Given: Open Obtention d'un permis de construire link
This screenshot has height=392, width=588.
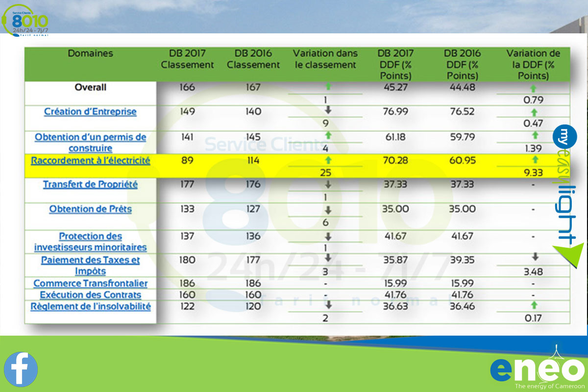Looking at the screenshot, I should 90,143.
